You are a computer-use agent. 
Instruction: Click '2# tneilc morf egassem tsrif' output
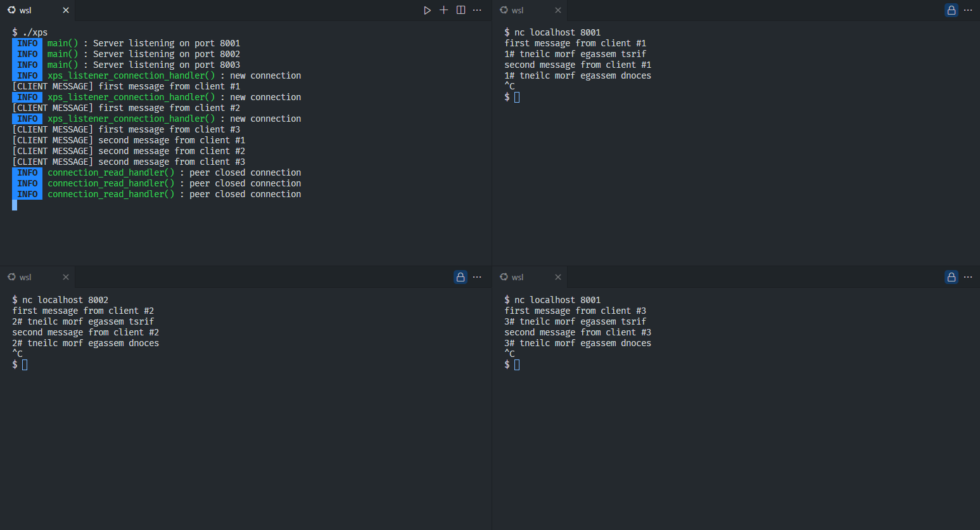pos(83,321)
